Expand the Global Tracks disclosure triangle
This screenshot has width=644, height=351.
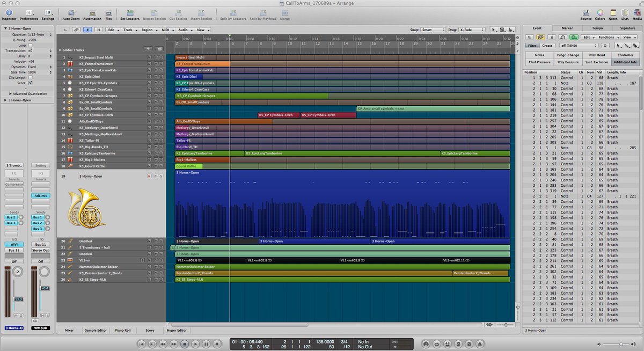(60, 49)
